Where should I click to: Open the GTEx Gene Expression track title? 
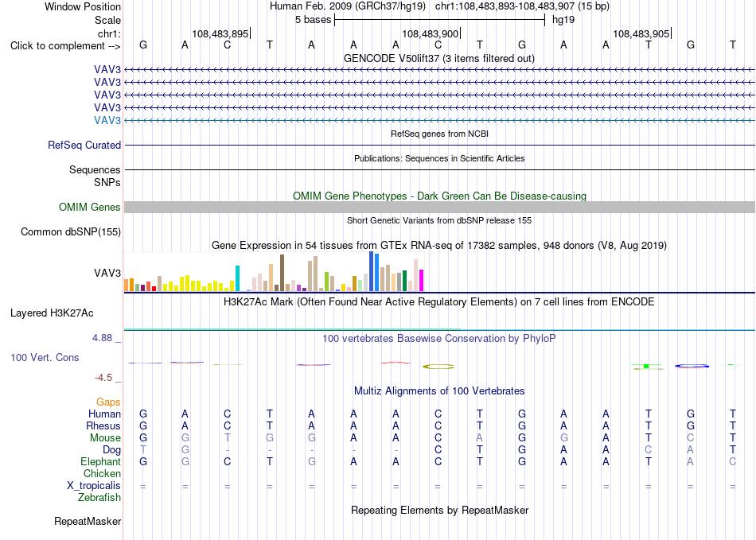tap(439, 245)
